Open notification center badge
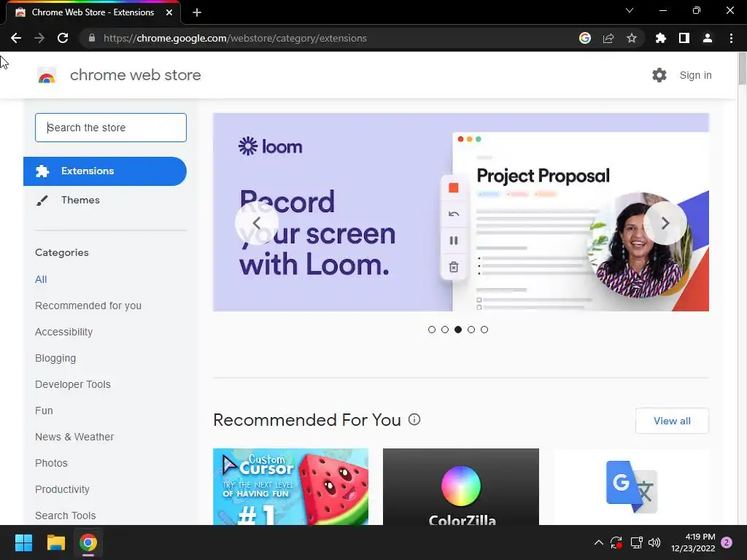This screenshot has height=560, width=747. click(727, 542)
